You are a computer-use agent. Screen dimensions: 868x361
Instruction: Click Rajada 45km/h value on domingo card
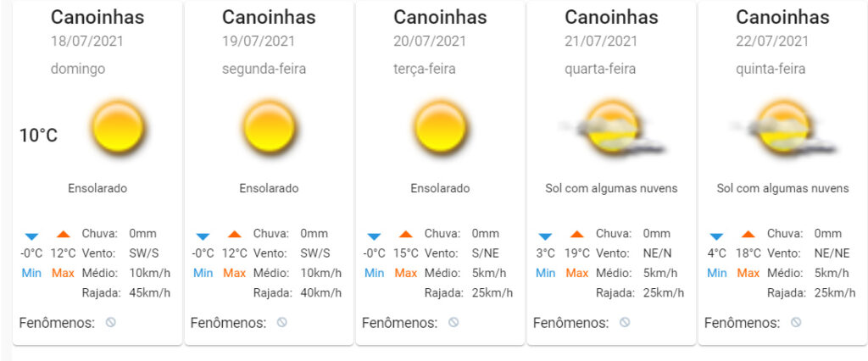[x=149, y=293]
